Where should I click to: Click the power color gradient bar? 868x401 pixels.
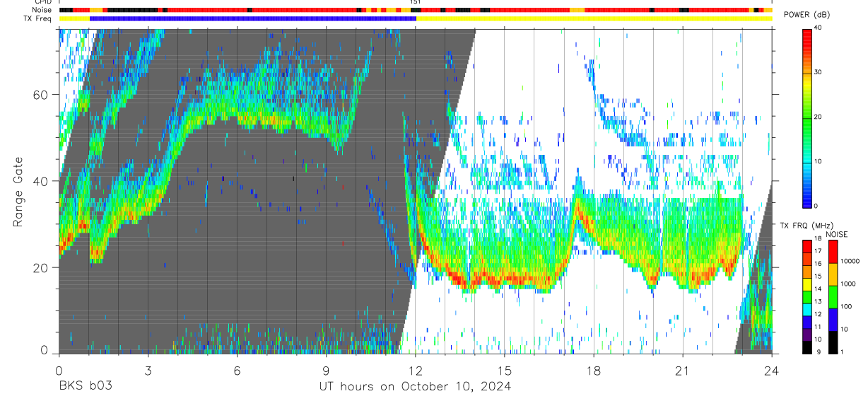(x=807, y=117)
